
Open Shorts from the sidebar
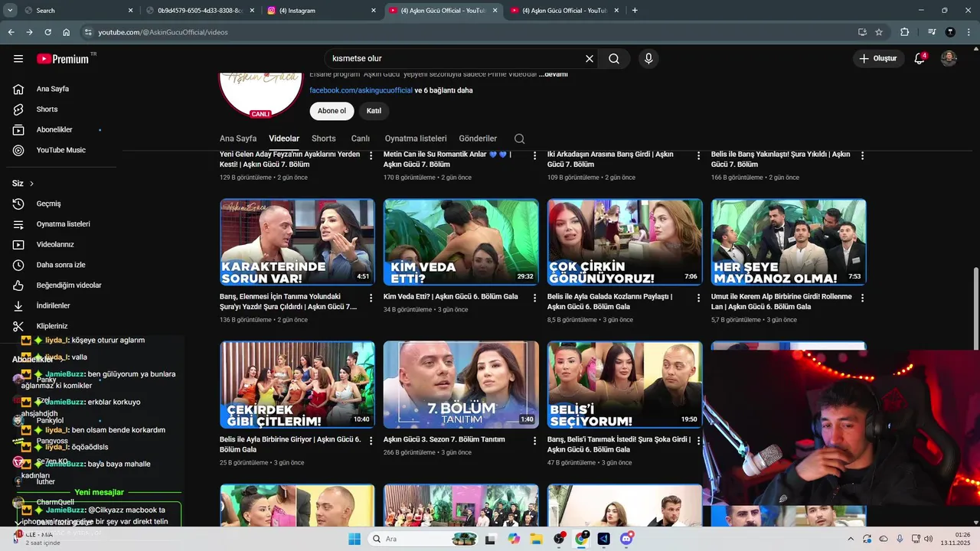47,109
